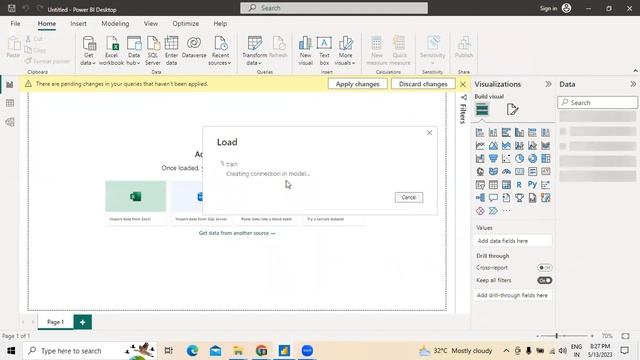
Task: Select the Gauge visual
Action: tap(506, 171)
